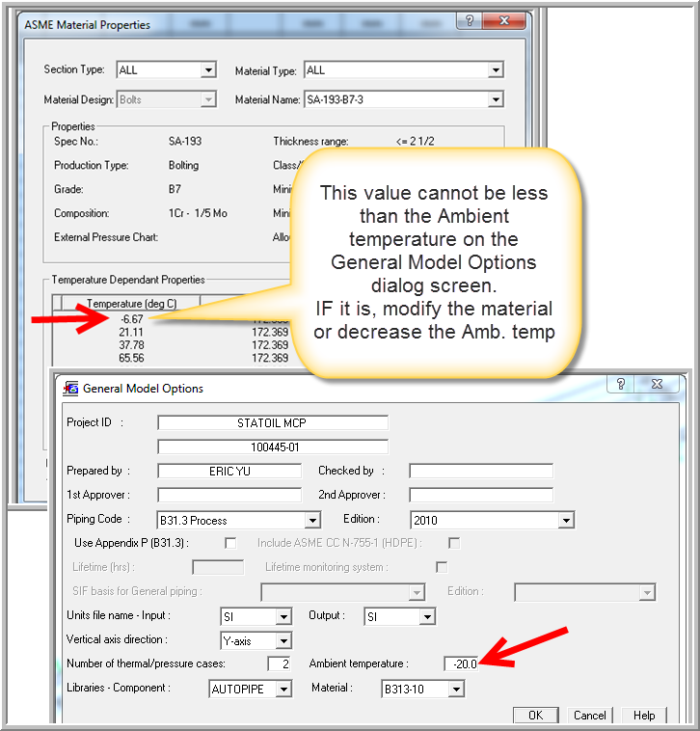Viewport: 700px width, 731px height.
Task: Open the Material library B313-10 dropdown
Action: click(456, 689)
